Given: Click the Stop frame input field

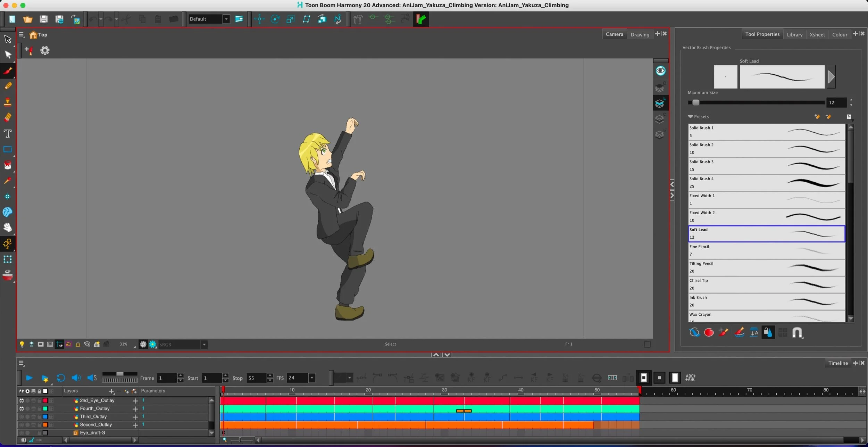Looking at the screenshot, I should 256,378.
